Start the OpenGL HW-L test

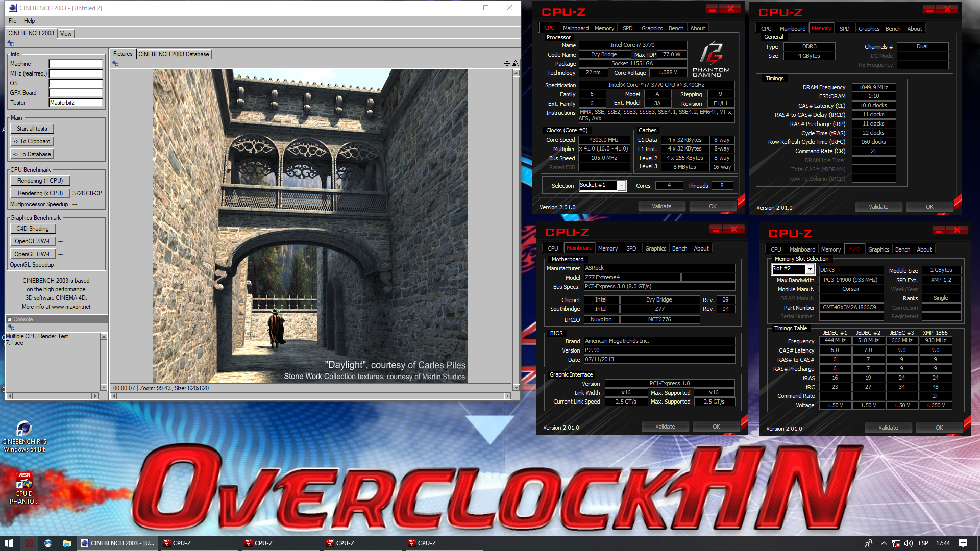33,254
